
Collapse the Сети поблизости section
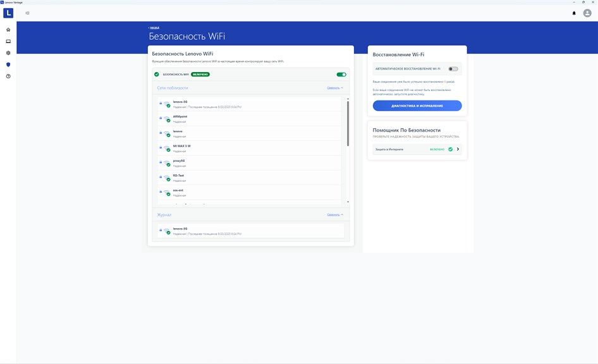pos(335,88)
